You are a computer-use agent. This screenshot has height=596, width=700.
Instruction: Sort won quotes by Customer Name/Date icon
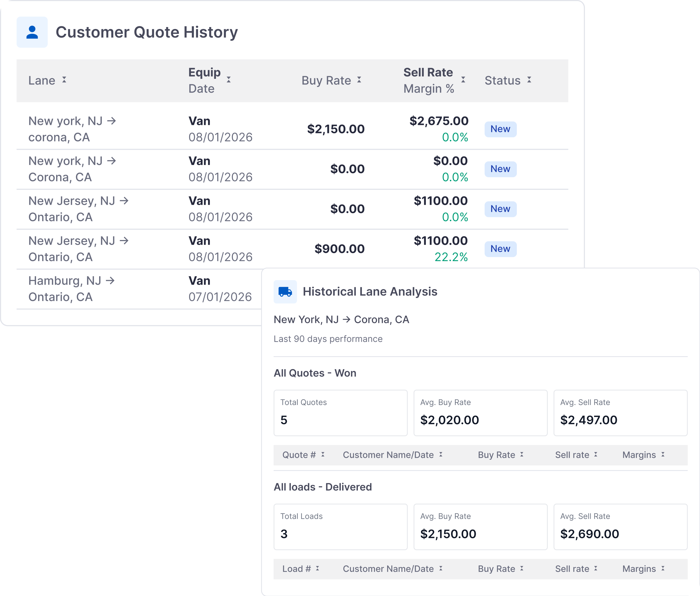click(x=441, y=454)
